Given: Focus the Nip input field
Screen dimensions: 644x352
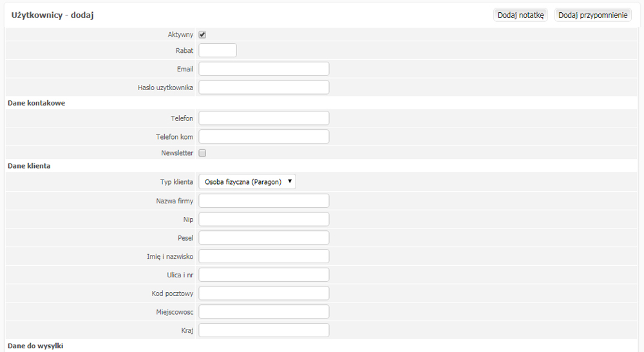Looking at the screenshot, I should pyautogui.click(x=263, y=219).
